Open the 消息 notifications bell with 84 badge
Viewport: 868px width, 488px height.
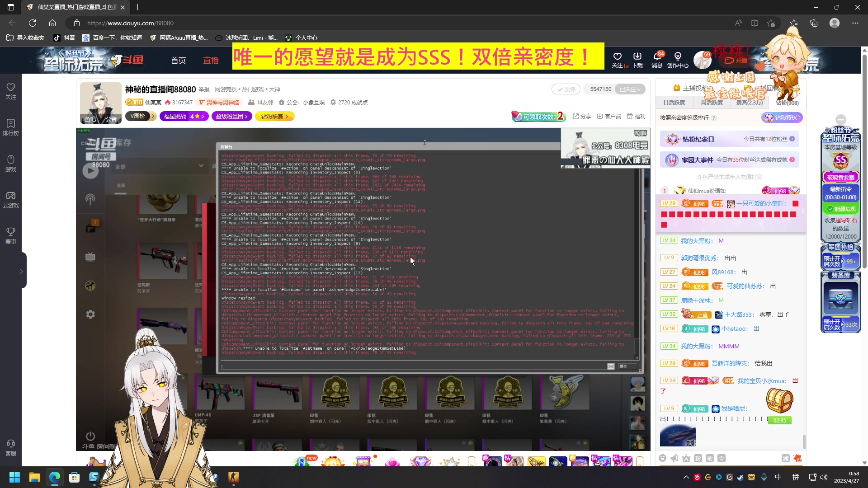click(x=657, y=60)
